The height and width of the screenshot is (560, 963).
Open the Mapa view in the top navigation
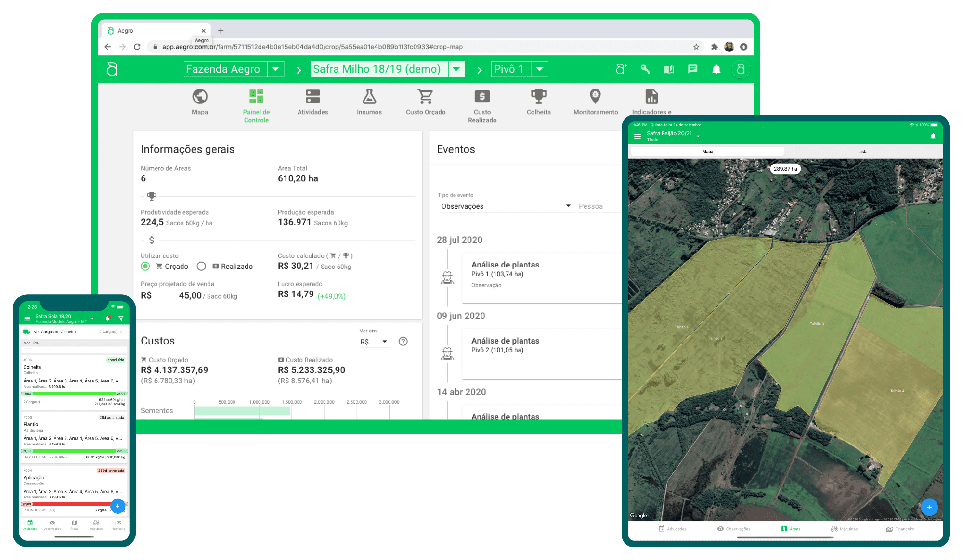click(x=199, y=102)
